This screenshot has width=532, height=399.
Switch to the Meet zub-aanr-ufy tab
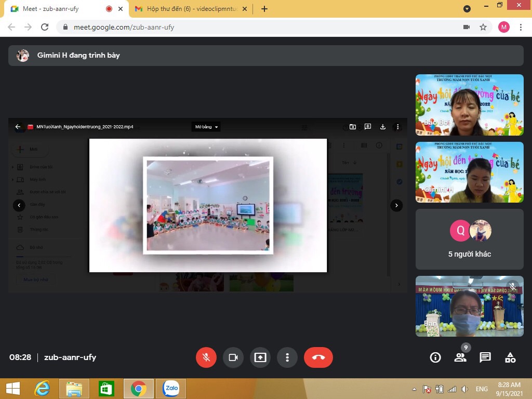pos(66,9)
